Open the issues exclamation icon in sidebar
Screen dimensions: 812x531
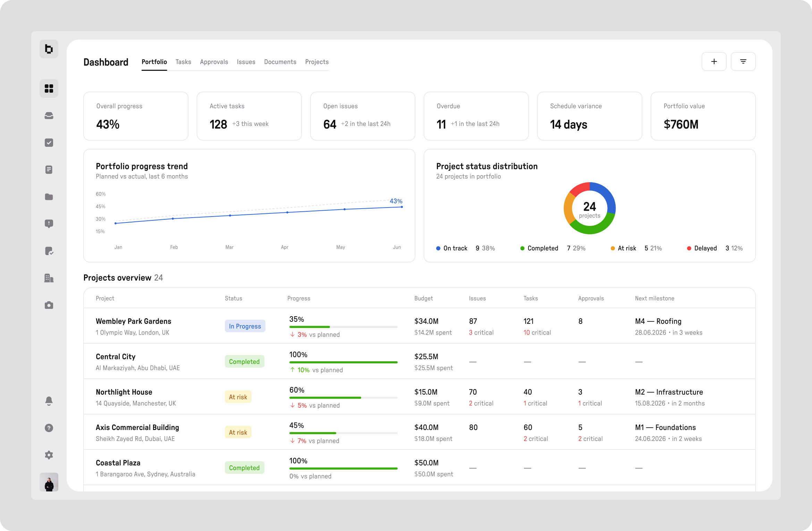[49, 224]
